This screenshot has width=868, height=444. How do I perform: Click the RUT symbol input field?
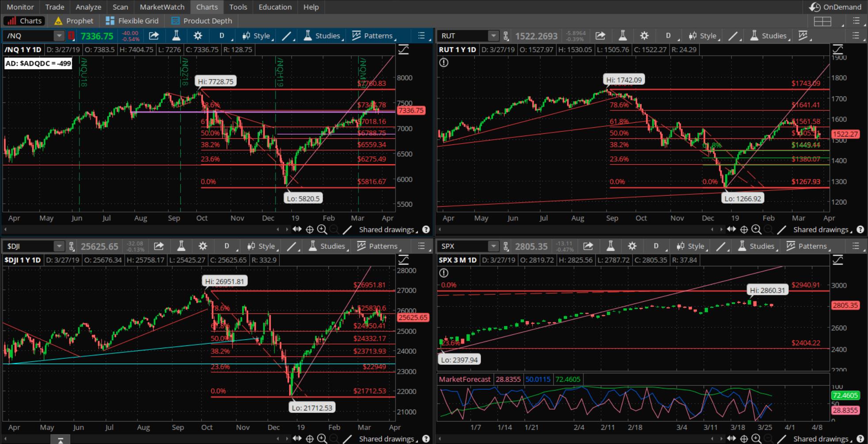click(463, 36)
